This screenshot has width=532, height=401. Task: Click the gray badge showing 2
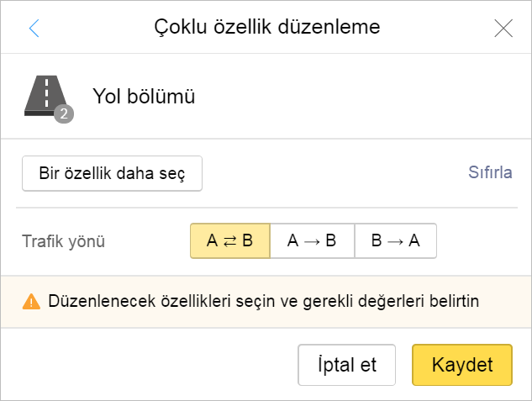tap(64, 113)
